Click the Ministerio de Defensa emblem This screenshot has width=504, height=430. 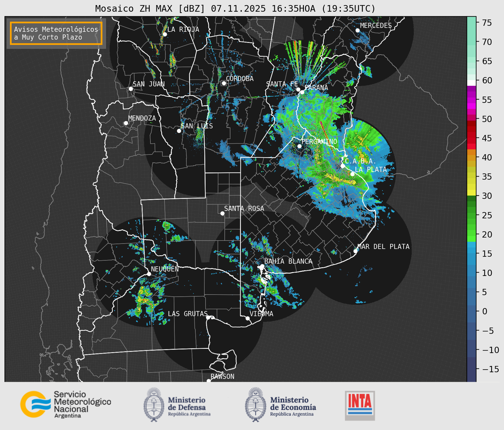(x=154, y=405)
